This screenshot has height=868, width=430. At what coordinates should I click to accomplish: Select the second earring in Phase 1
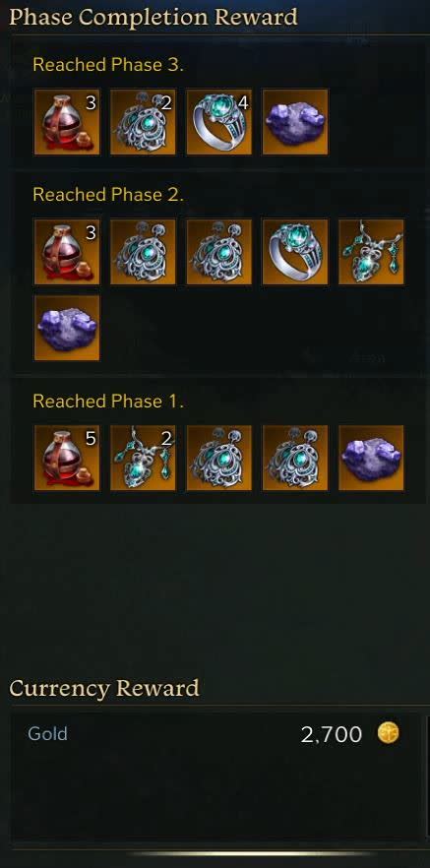pos(295,458)
